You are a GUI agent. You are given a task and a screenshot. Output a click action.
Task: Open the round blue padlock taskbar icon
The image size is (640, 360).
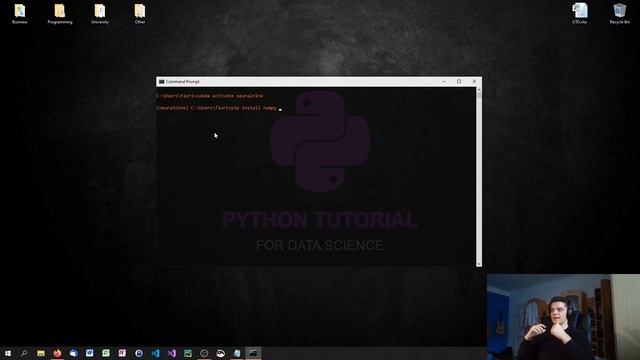[139, 353]
